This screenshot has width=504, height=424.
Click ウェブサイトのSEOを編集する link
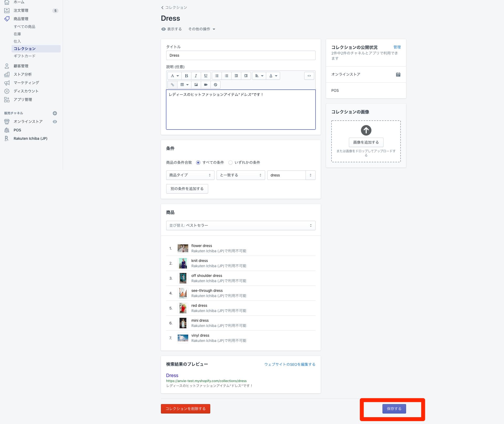[290, 364]
